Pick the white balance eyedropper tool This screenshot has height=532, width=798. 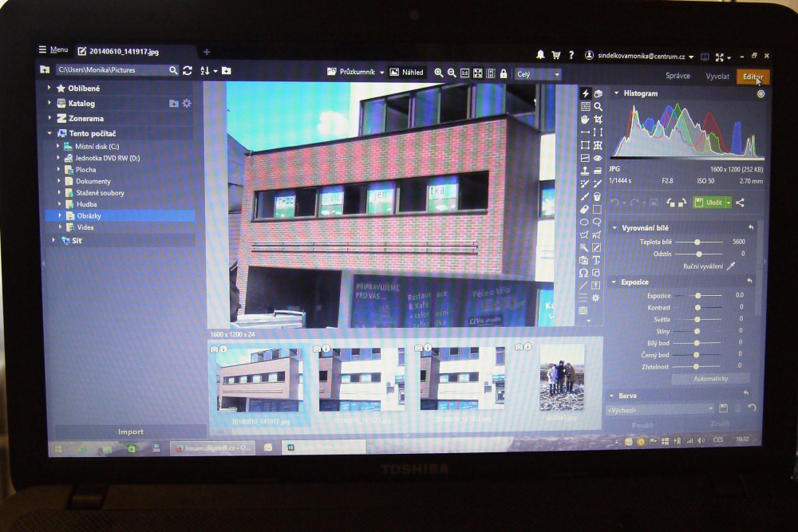(x=730, y=266)
